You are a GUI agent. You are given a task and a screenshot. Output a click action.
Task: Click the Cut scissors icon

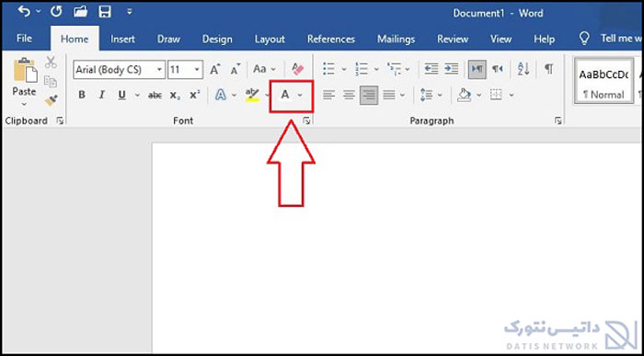pos(51,63)
